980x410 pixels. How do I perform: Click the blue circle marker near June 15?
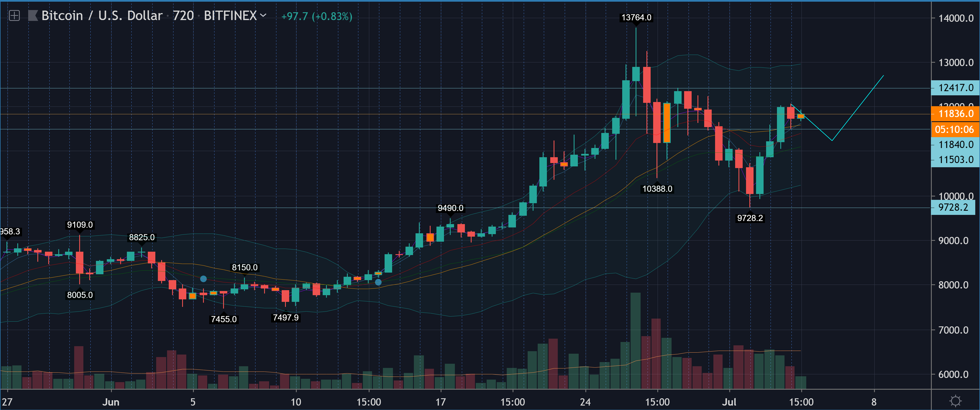tap(378, 282)
